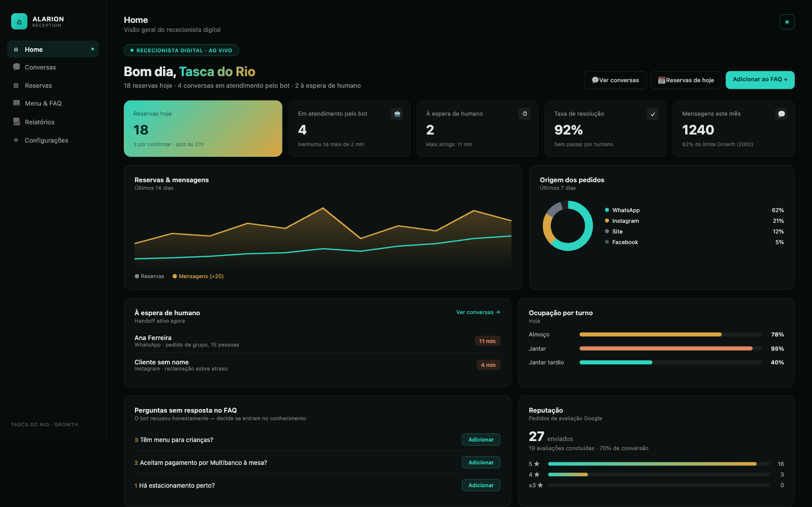Open Menu & FAQ in the sidebar
This screenshot has width=812, height=507.
pyautogui.click(x=53, y=104)
